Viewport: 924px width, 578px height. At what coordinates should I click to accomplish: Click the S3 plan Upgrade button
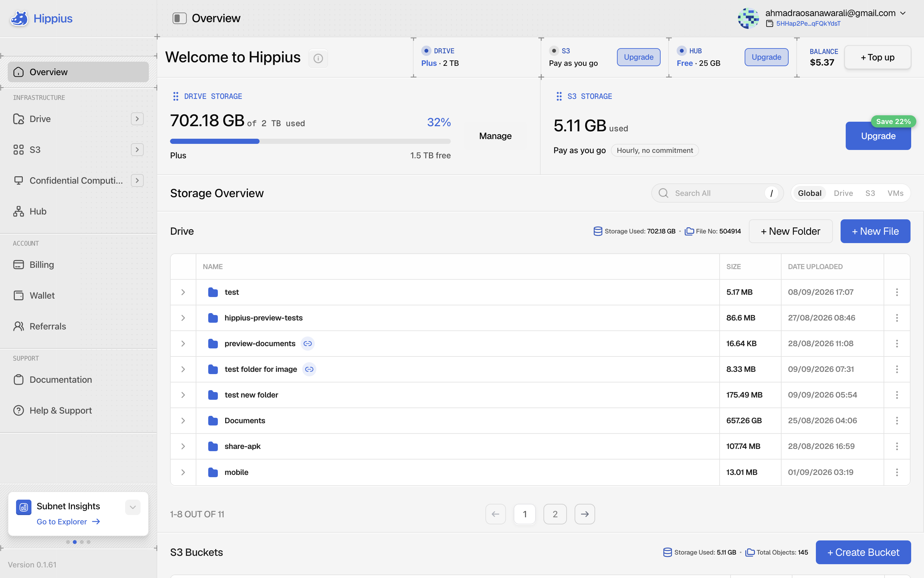pyautogui.click(x=638, y=57)
